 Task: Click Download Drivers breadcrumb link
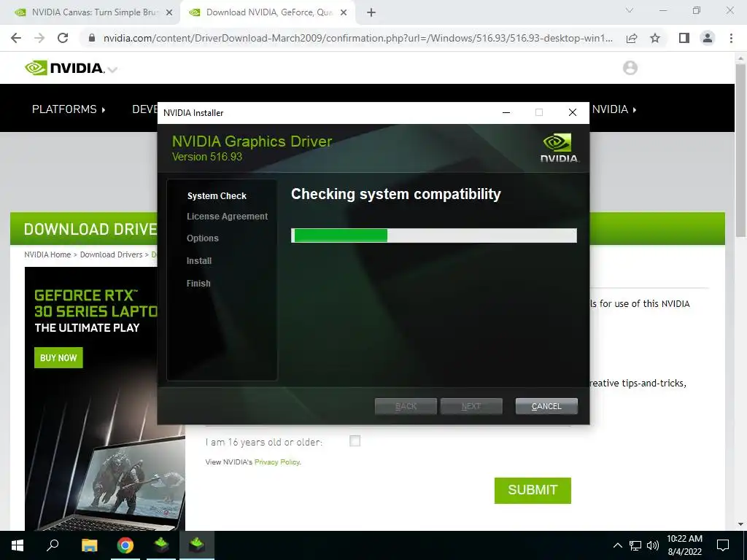[x=111, y=254]
